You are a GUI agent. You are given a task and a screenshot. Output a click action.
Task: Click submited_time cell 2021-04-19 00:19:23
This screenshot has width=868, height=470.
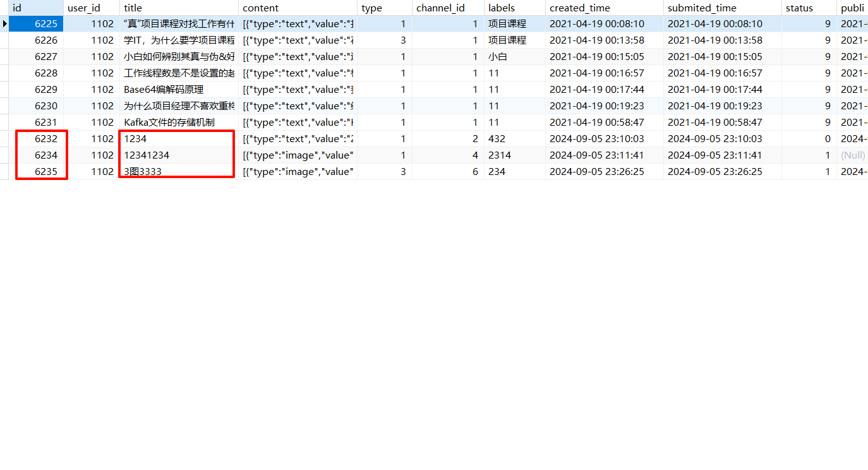(x=723, y=106)
